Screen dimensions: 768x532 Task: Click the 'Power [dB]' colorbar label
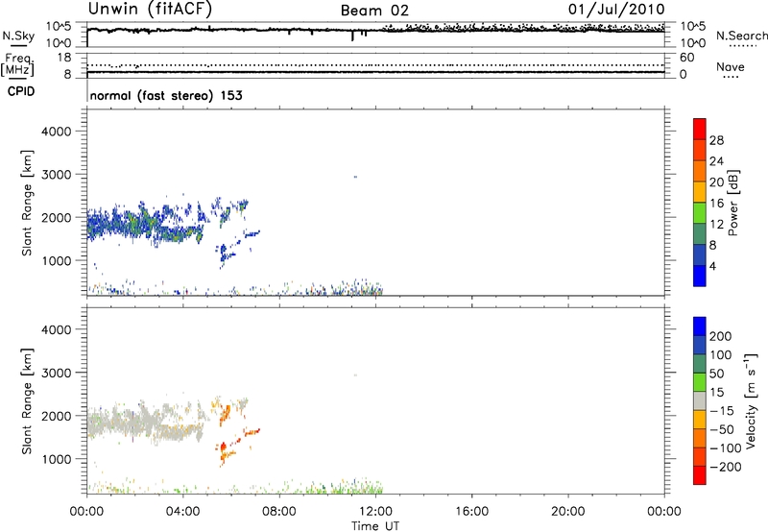pyautogui.click(x=733, y=203)
